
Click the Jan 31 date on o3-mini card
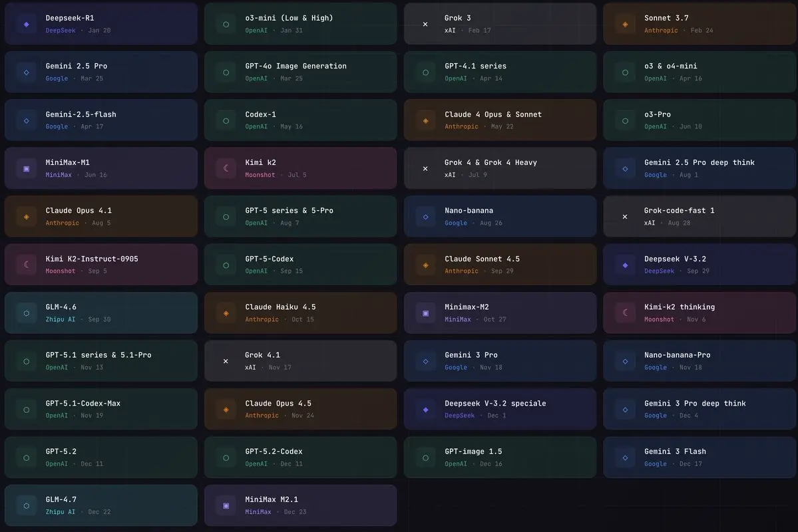[291, 31]
